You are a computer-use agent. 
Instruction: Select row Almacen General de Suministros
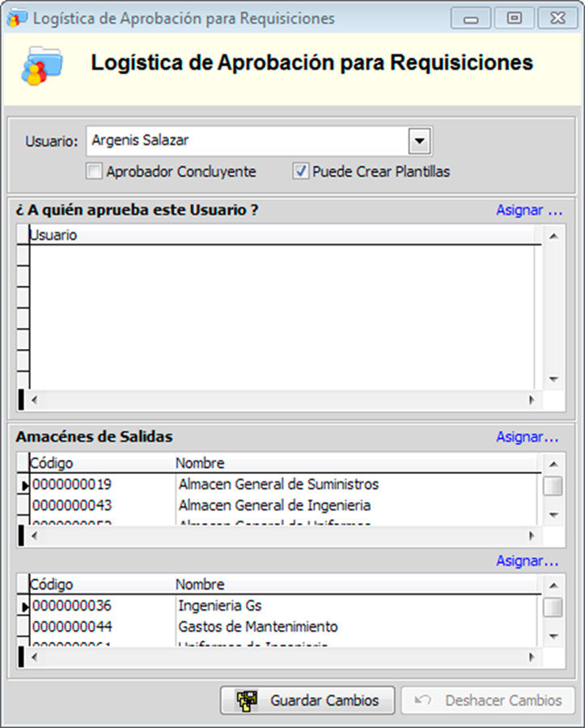(x=278, y=485)
